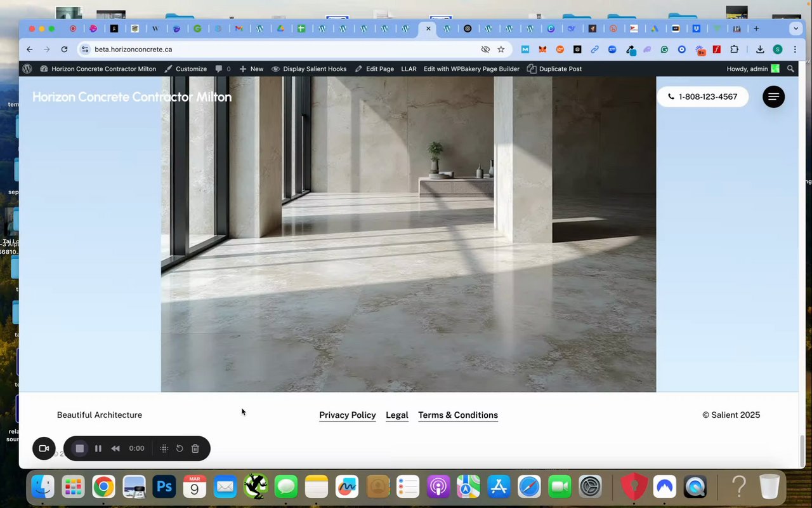This screenshot has height=508, width=812.
Task: Open the Legal footer link
Action: [x=397, y=415]
